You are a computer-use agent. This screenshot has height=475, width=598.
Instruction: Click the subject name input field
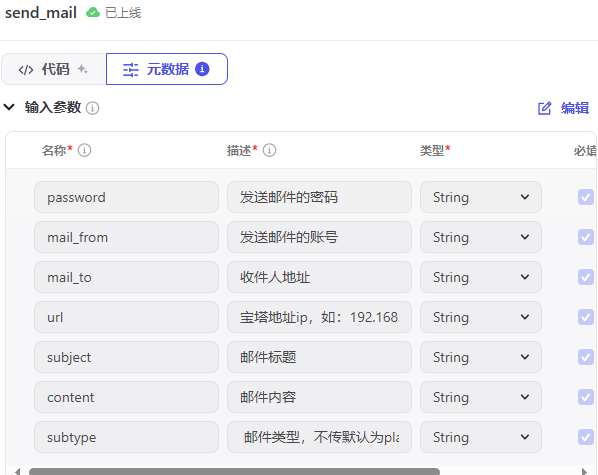(126, 357)
